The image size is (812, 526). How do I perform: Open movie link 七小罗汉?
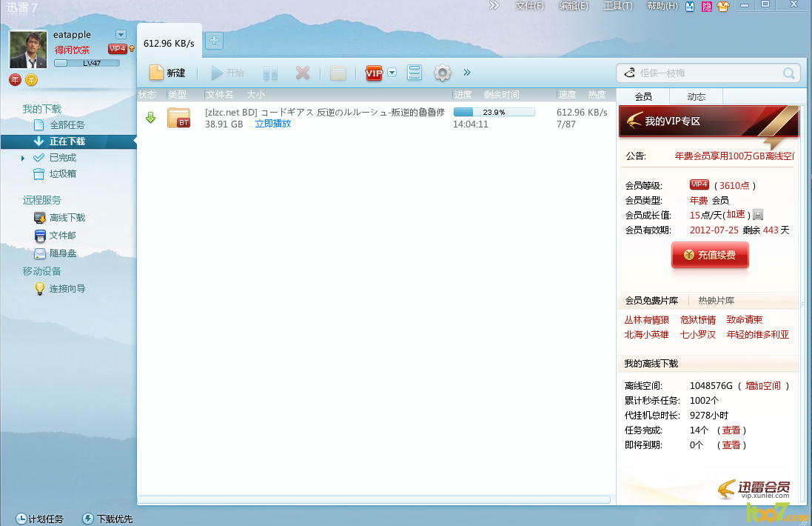tap(697, 335)
